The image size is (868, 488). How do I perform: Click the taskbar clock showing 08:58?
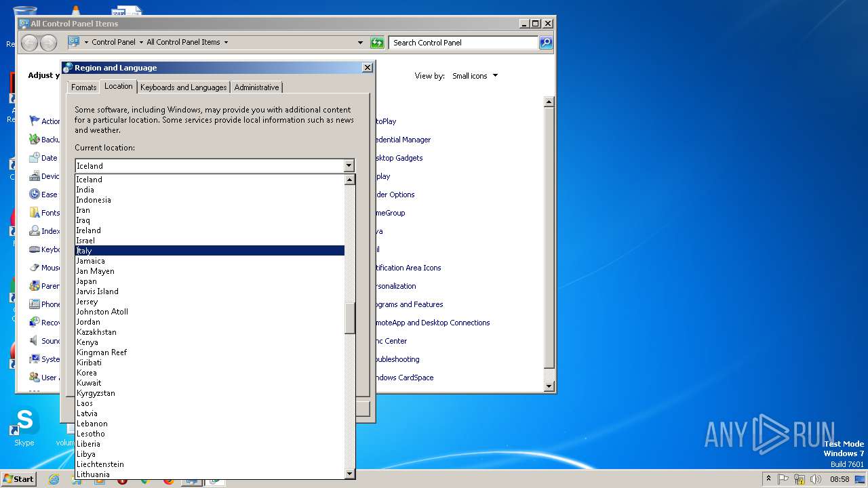pos(840,479)
